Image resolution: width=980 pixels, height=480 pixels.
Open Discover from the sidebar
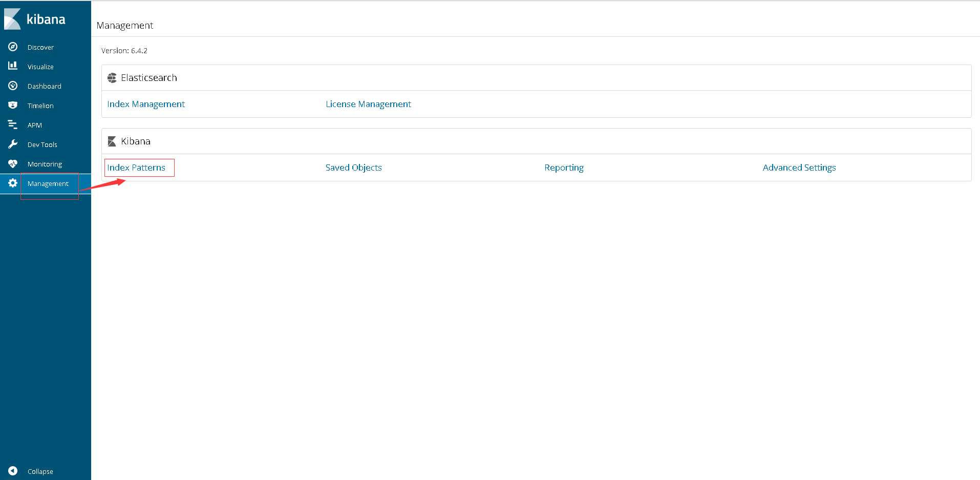[40, 47]
